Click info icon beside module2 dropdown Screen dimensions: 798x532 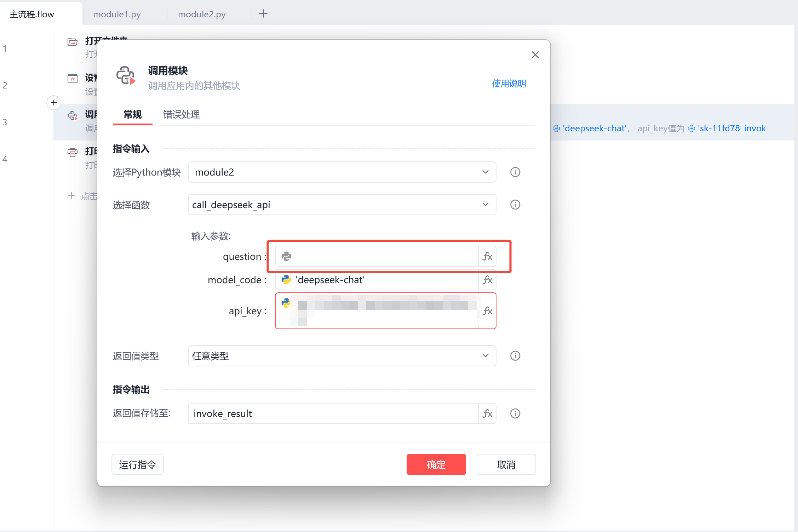click(515, 172)
